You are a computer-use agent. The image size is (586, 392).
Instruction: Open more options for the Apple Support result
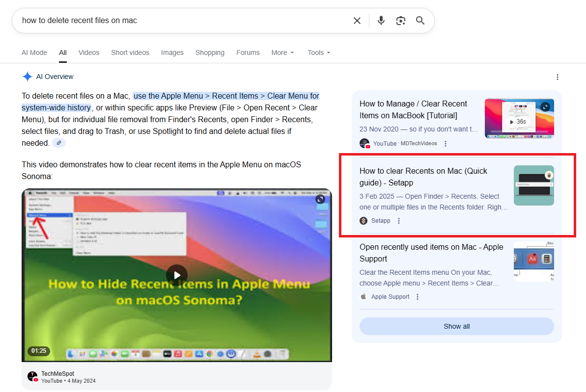(418, 297)
